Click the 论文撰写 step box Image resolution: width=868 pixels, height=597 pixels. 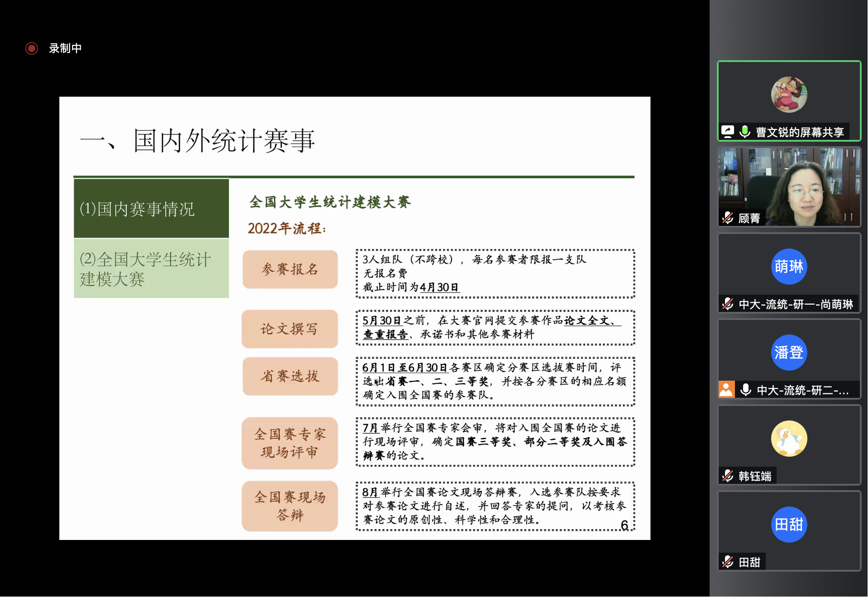[x=290, y=329]
